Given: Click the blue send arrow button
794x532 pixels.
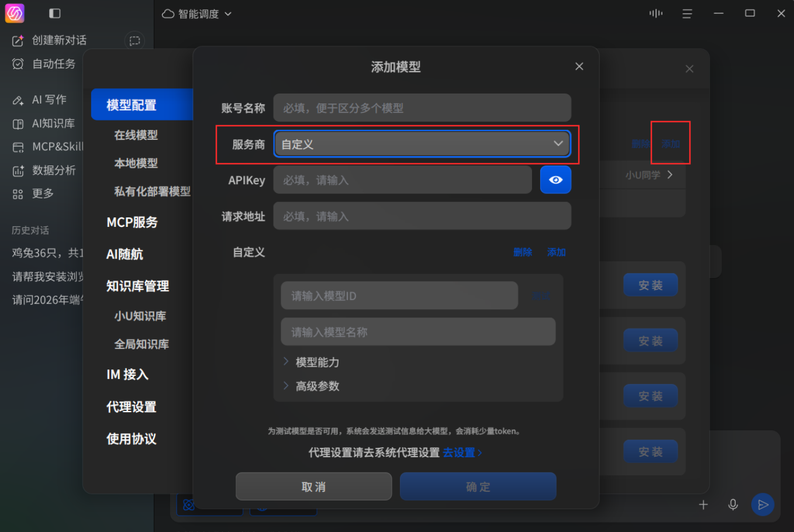Looking at the screenshot, I should pyautogui.click(x=763, y=505).
